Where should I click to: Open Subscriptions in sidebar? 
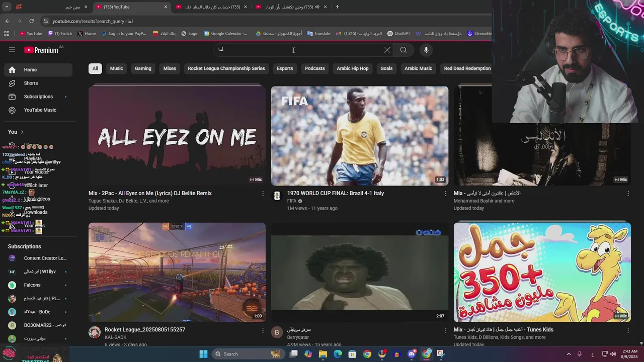pos(38,97)
